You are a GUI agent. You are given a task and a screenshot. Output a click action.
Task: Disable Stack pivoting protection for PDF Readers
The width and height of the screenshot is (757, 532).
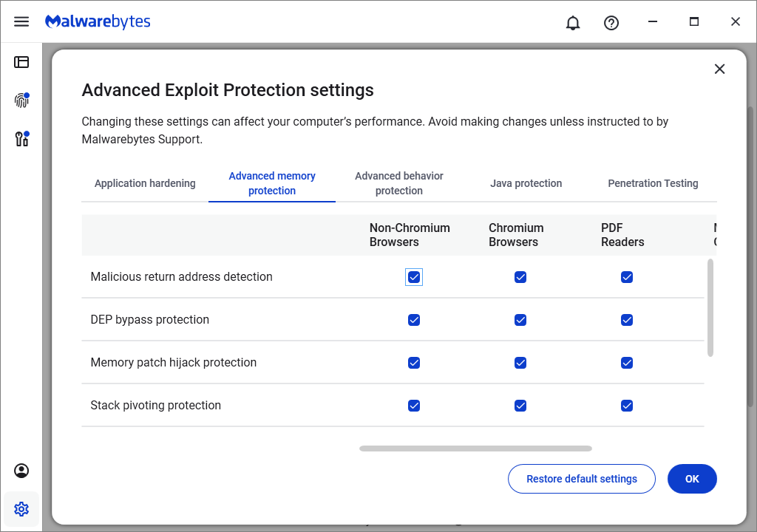627,406
